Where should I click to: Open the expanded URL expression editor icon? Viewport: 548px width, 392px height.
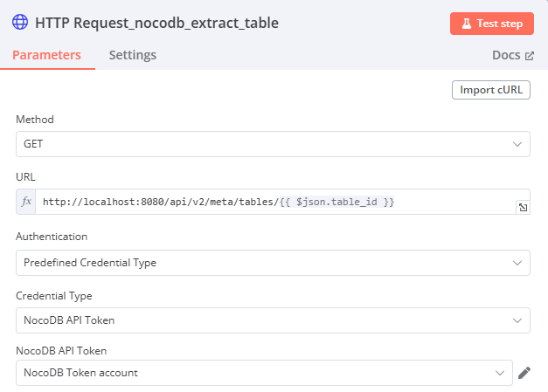point(523,207)
